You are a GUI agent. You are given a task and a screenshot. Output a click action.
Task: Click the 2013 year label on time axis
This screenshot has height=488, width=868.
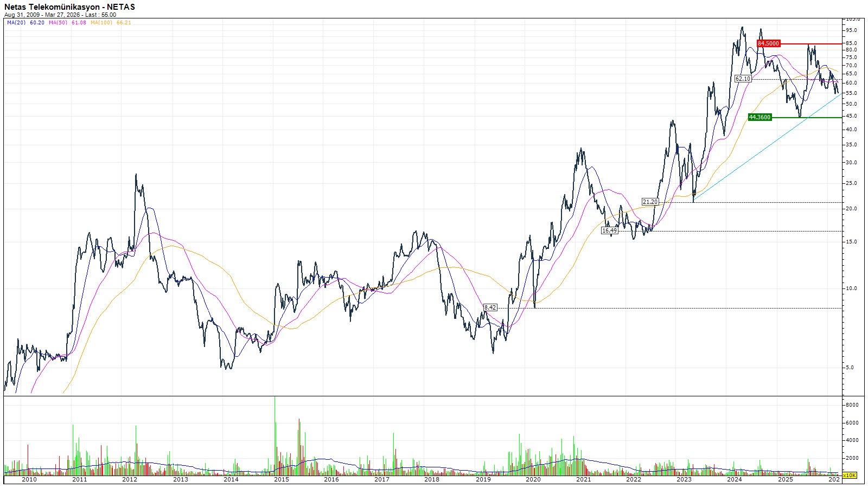181,479
